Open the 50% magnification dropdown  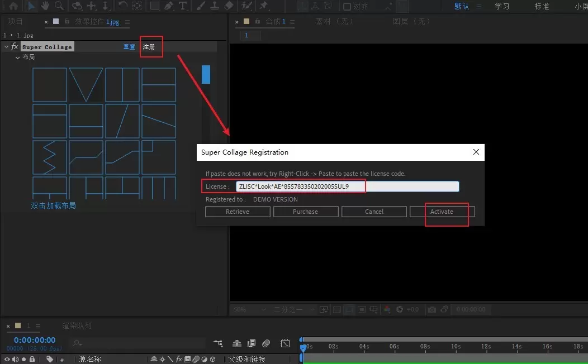[x=250, y=309]
